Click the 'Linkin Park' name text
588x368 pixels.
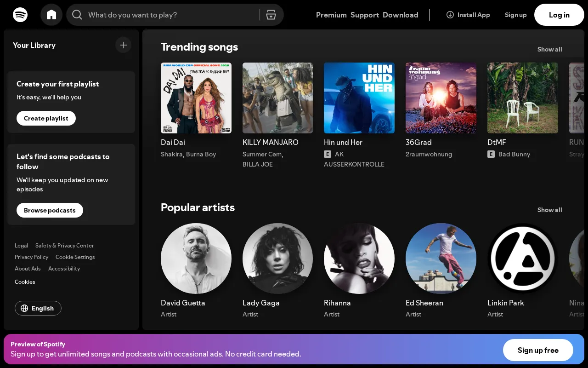click(506, 303)
